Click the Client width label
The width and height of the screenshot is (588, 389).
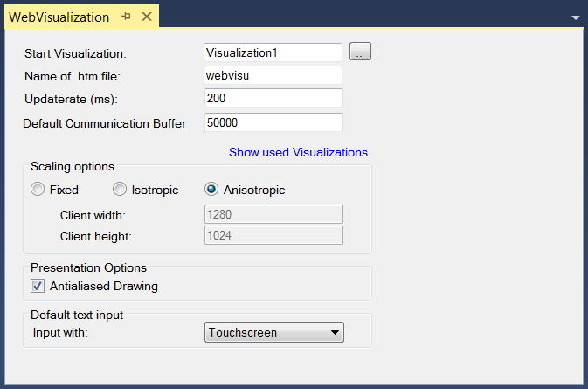coord(93,215)
